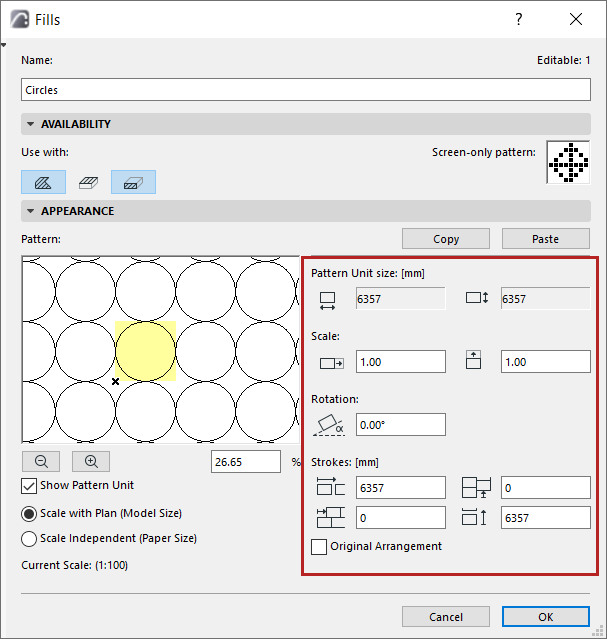The image size is (607, 639).
Task: Click the vertical stroke offset icon
Action: pyautogui.click(x=476, y=487)
